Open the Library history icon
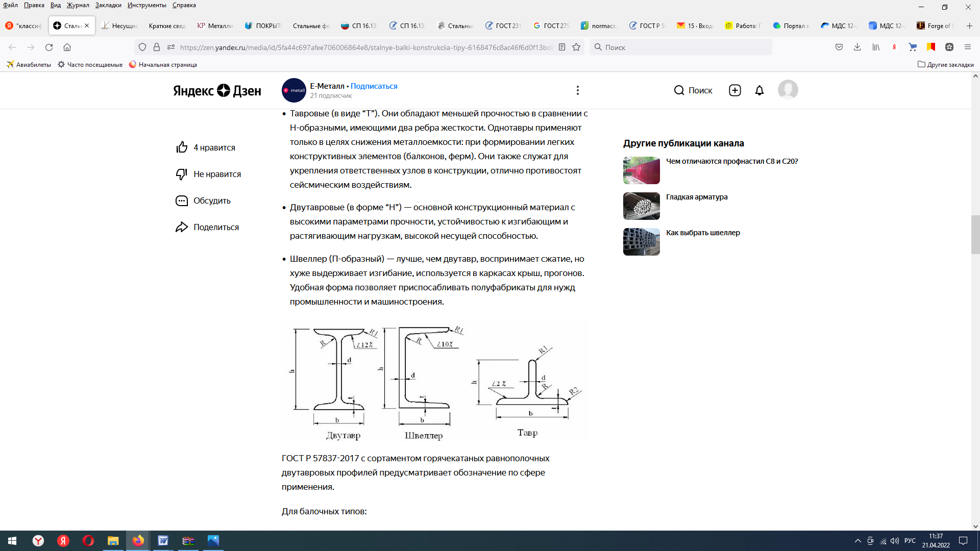Screen dimensions: 980x551 (x=876, y=47)
